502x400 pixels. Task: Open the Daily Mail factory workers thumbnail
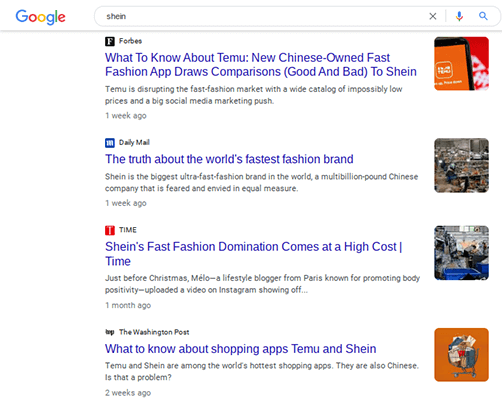point(461,165)
